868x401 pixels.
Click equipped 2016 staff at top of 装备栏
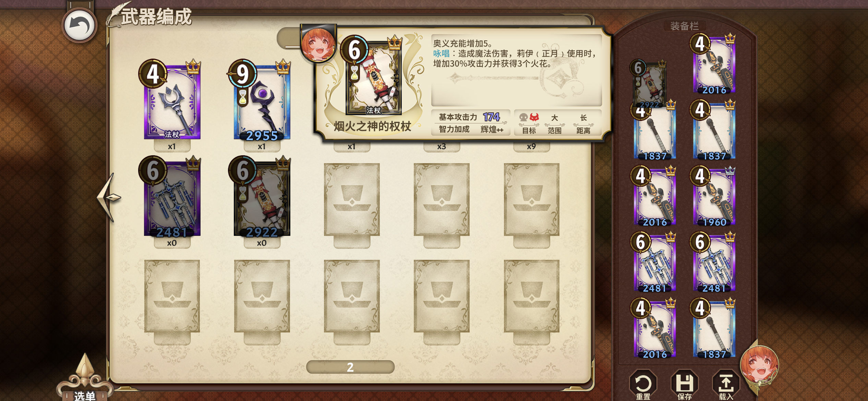point(713,64)
